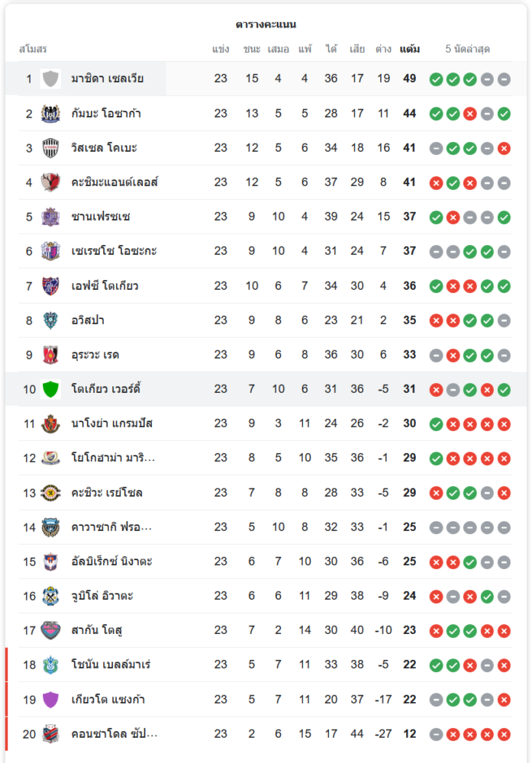The width and height of the screenshot is (532, 763).
Task: Click the Nagoya Grampus club crest
Action: 51,423
